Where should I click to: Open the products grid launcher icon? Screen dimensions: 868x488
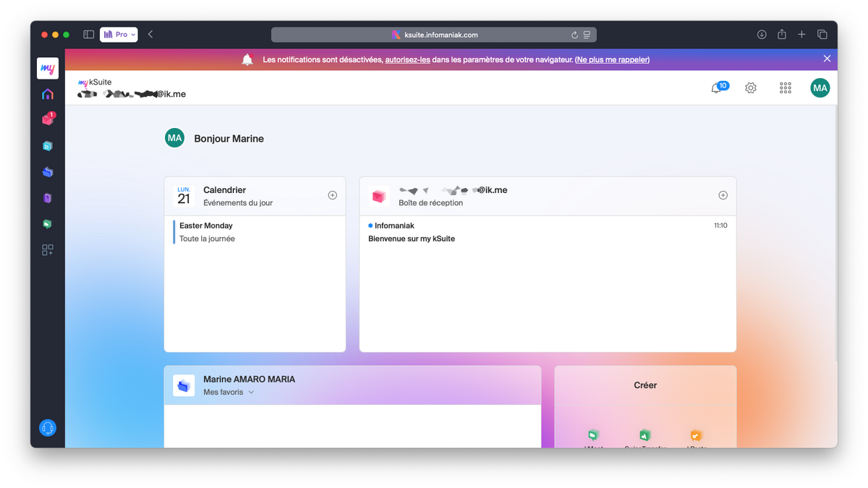click(x=786, y=88)
